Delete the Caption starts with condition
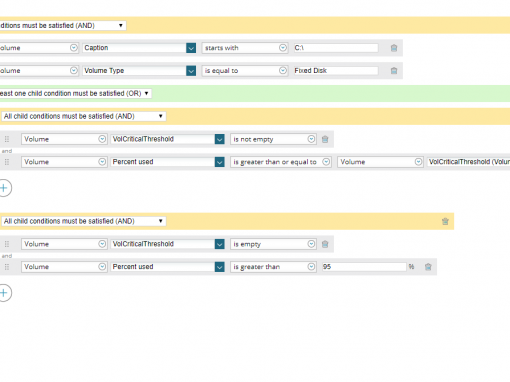Image resolution: width=510 pixels, height=382 pixels. click(394, 48)
